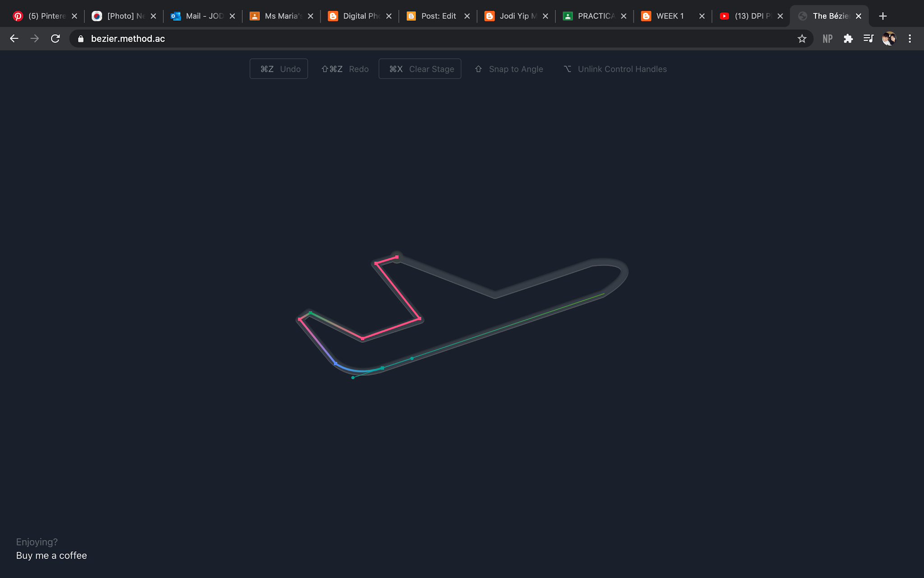Click the media control playlist icon
Screen dimensions: 924x578
tap(868, 39)
